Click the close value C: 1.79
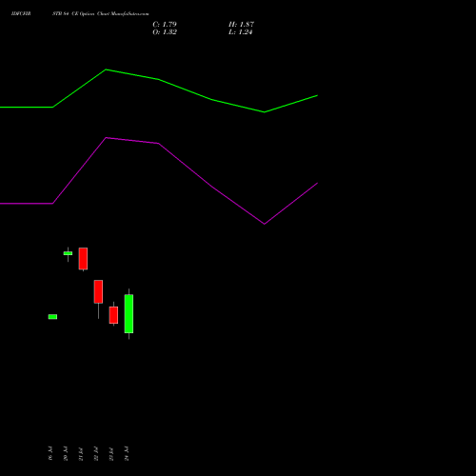Image resolution: width=476 pixels, height=476 pixels. pos(165,25)
